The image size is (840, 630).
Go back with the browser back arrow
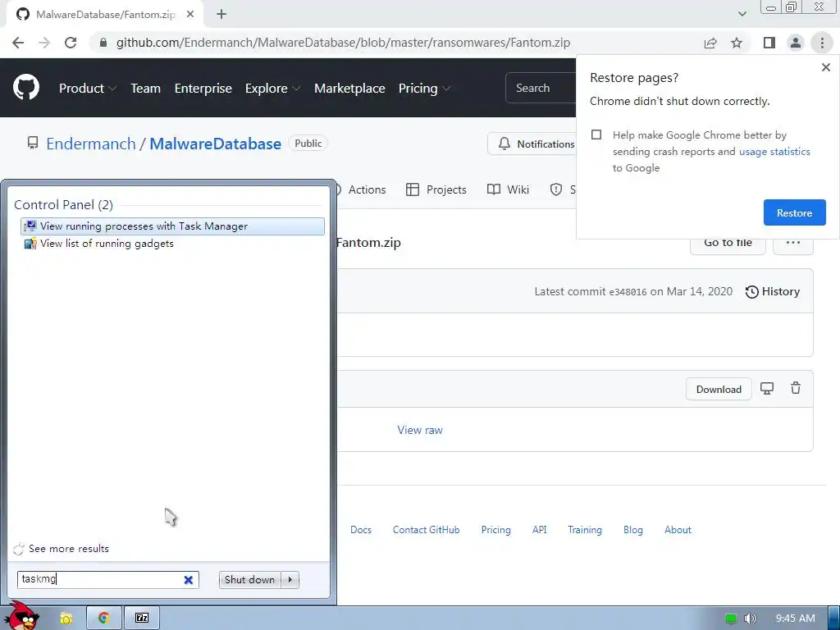(x=18, y=43)
